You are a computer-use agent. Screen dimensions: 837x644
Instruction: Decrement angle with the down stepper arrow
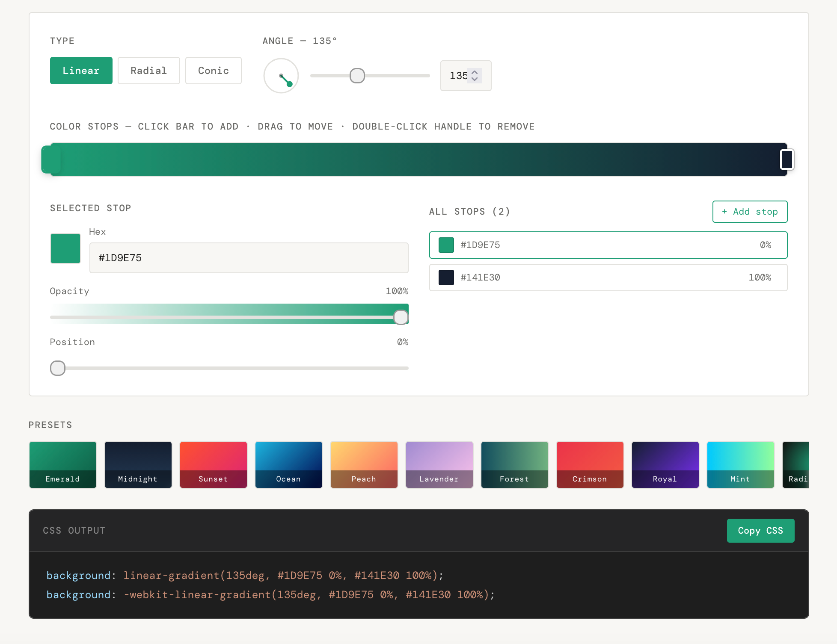pos(475,79)
